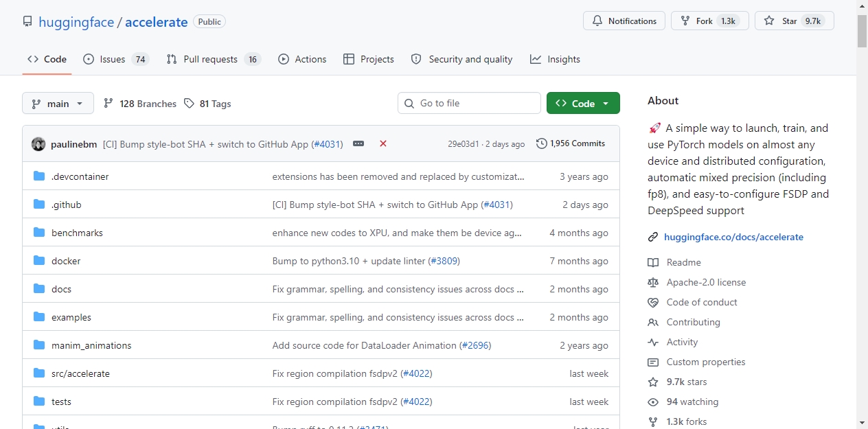
Task: Click the examples folder icon
Action: 39,317
